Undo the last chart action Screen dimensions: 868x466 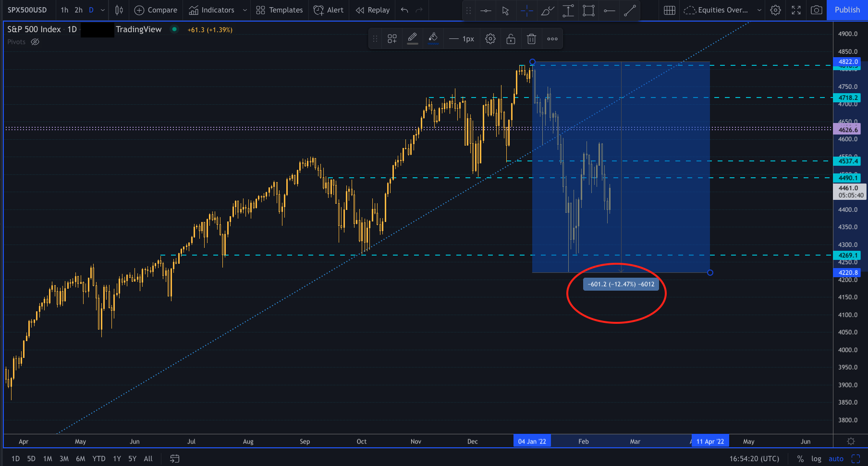click(x=404, y=10)
